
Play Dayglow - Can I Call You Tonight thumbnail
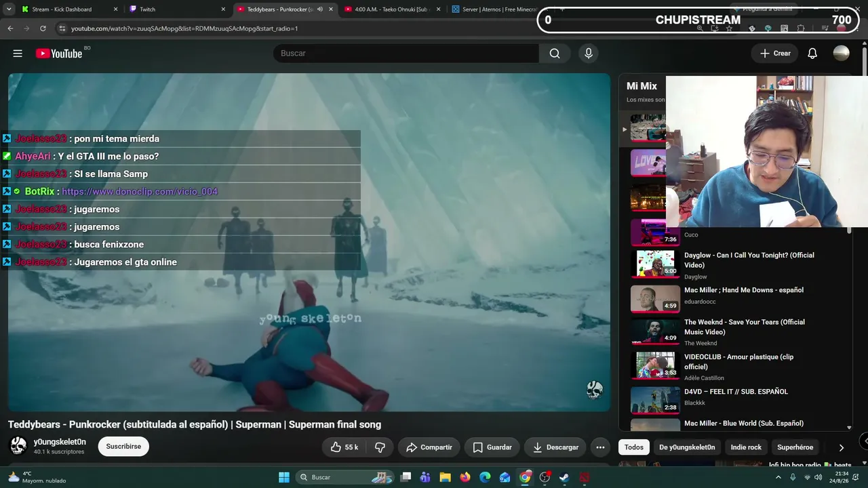coord(655,264)
